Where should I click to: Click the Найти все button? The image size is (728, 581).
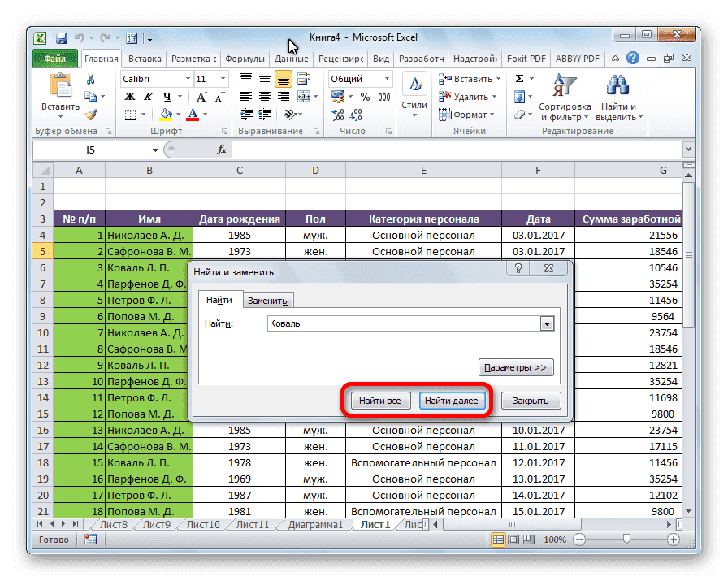(x=379, y=401)
